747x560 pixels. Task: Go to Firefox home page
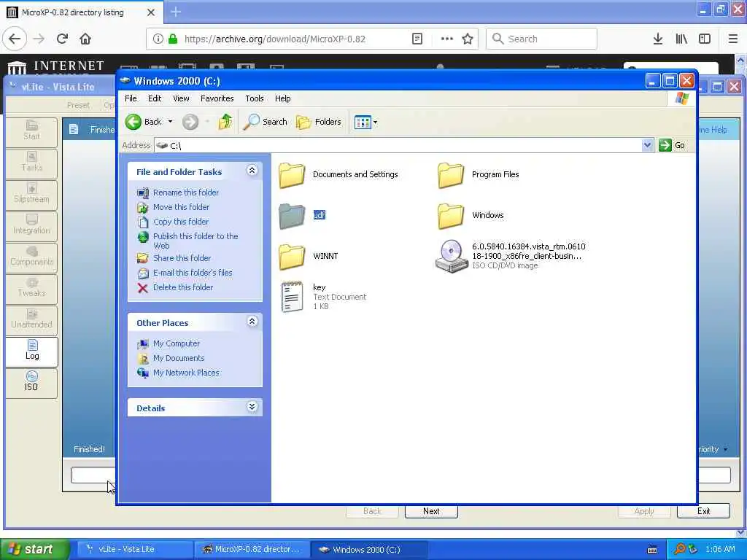(x=85, y=39)
